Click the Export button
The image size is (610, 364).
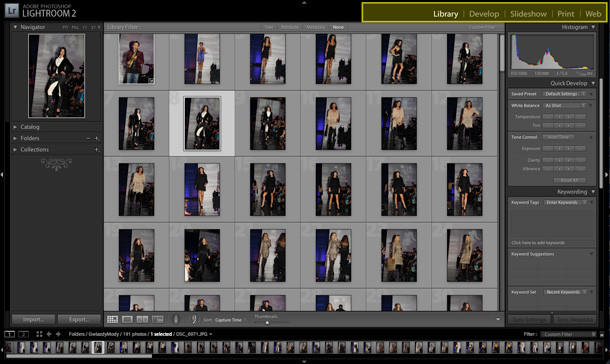(x=79, y=319)
